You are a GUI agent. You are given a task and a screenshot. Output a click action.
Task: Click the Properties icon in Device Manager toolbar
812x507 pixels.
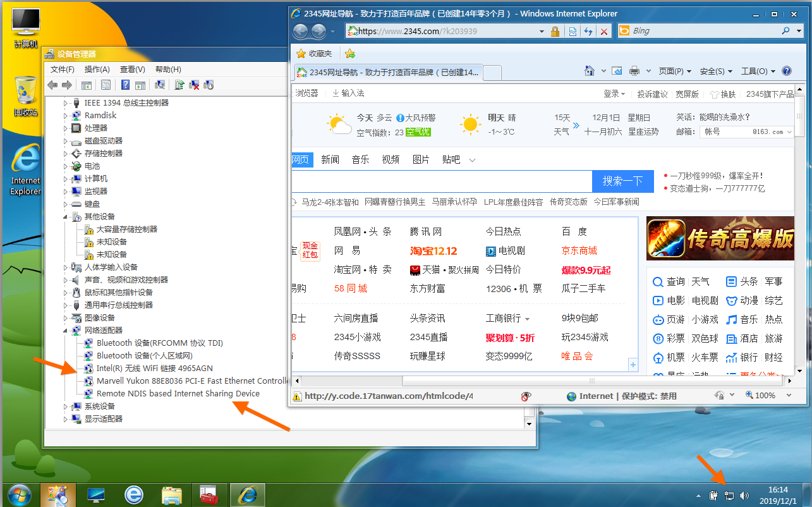(106, 85)
